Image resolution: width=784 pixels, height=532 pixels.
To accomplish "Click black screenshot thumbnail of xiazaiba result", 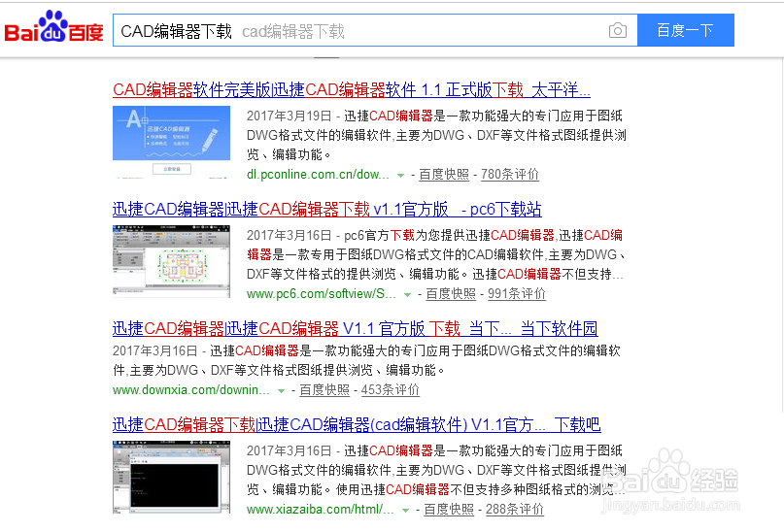I will (172, 477).
